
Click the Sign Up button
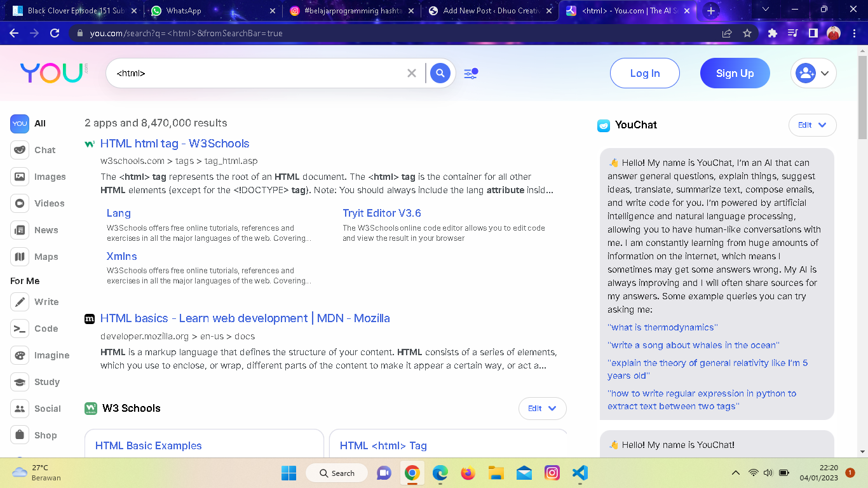coord(735,73)
